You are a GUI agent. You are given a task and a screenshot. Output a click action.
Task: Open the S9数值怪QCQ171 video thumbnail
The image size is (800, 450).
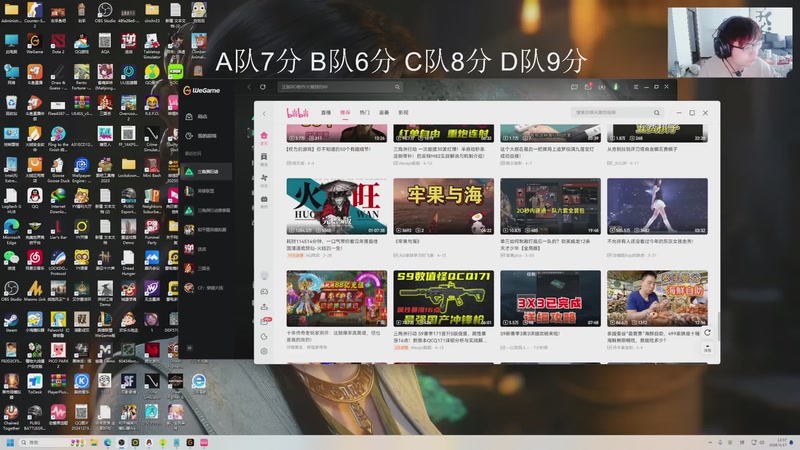(443, 298)
